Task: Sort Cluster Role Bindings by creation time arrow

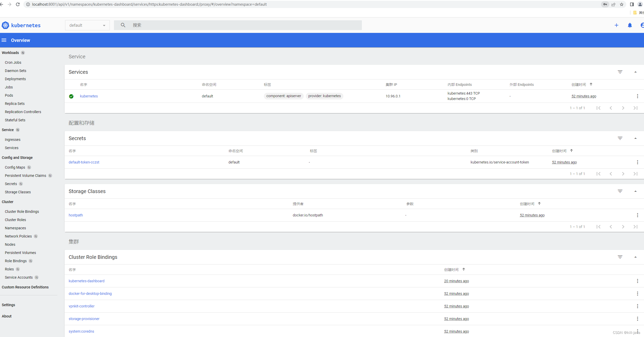Action: tap(464, 269)
